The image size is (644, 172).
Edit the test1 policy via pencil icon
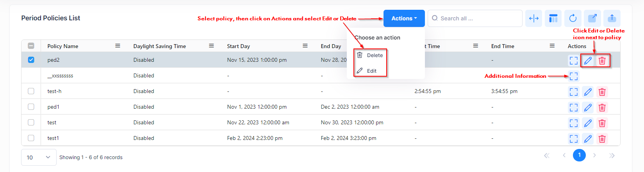tap(588, 139)
